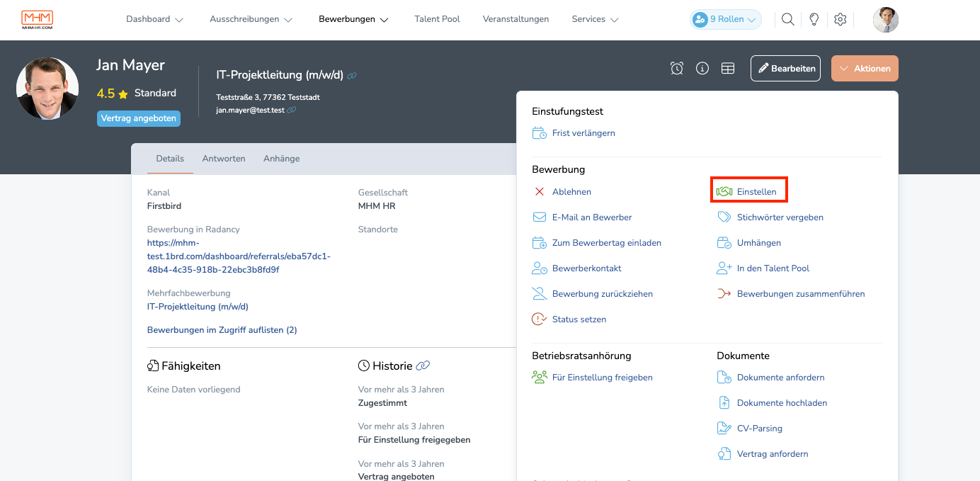Screen dimensions: 980x481
Task: Click the Teststraße 3, 77362 Teststadt address
Action: click(268, 97)
